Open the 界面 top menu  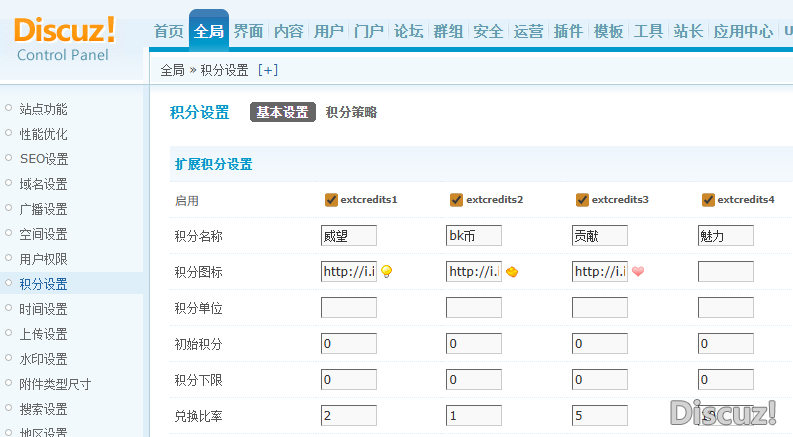pyautogui.click(x=248, y=31)
